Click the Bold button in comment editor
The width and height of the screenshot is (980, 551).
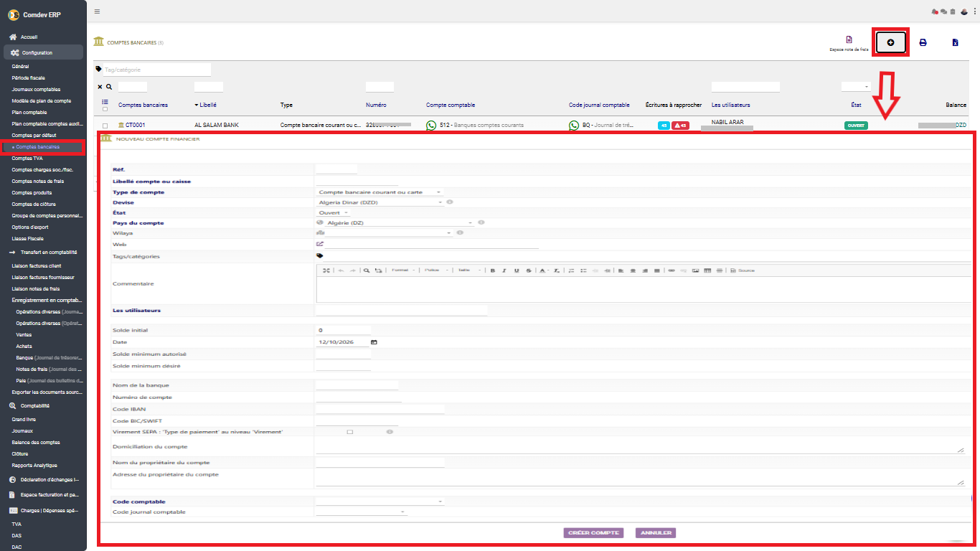coord(493,270)
